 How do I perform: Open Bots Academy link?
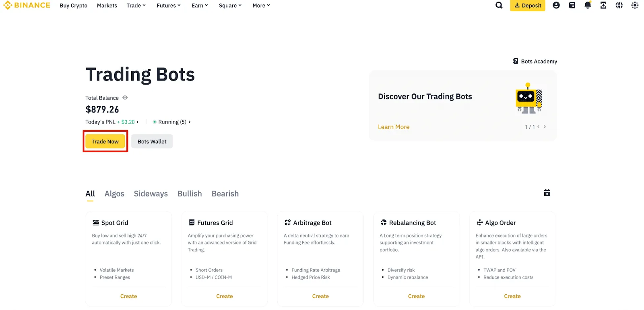click(539, 61)
